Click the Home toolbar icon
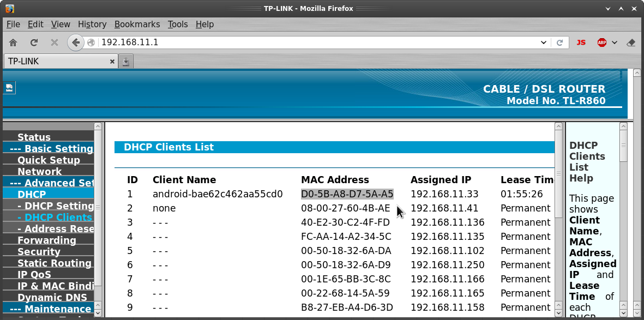Viewport: 644px width, 320px height. pos(13,43)
